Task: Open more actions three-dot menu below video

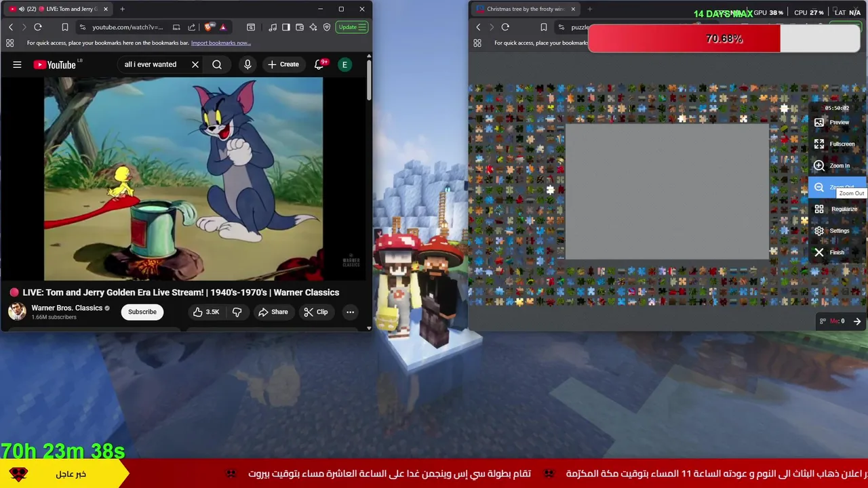Action: [x=350, y=312]
